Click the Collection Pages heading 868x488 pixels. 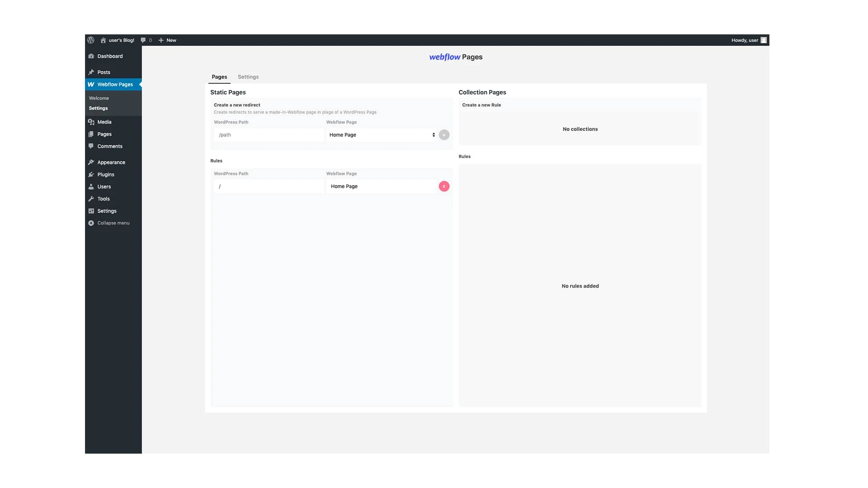pyautogui.click(x=482, y=92)
